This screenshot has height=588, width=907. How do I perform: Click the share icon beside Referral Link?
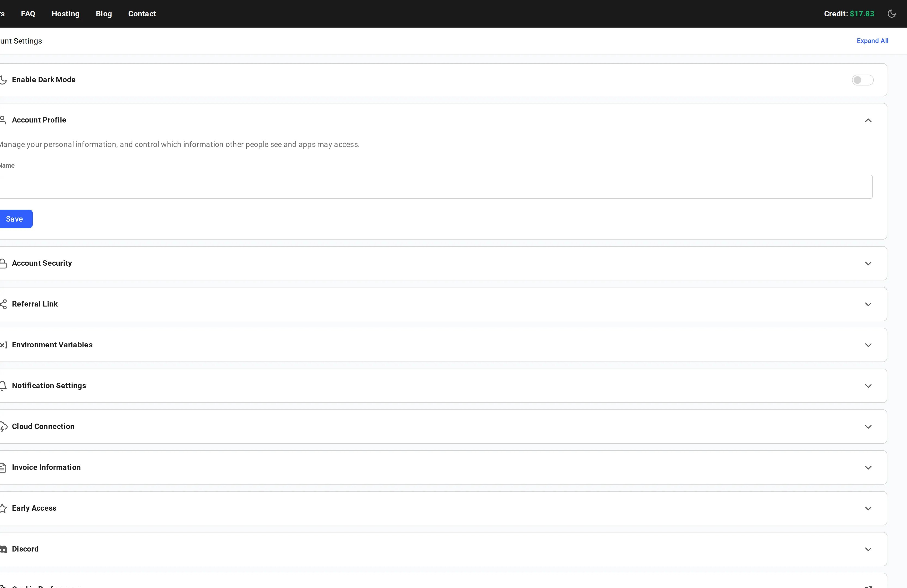(3, 304)
